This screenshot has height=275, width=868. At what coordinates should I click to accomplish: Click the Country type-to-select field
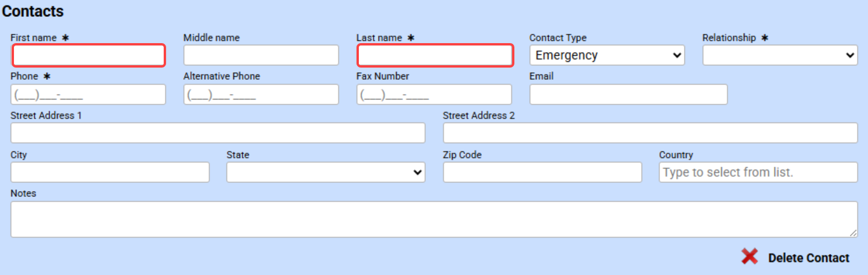[x=758, y=172]
